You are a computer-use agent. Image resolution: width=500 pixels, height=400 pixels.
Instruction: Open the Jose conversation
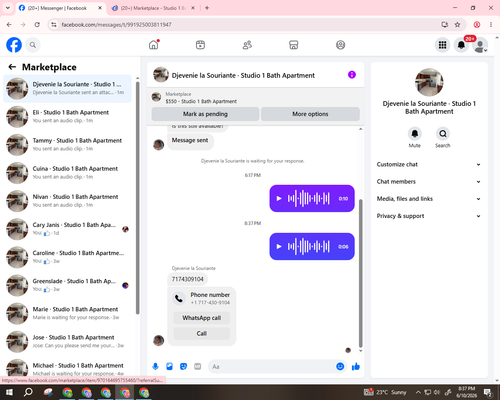[67, 342]
